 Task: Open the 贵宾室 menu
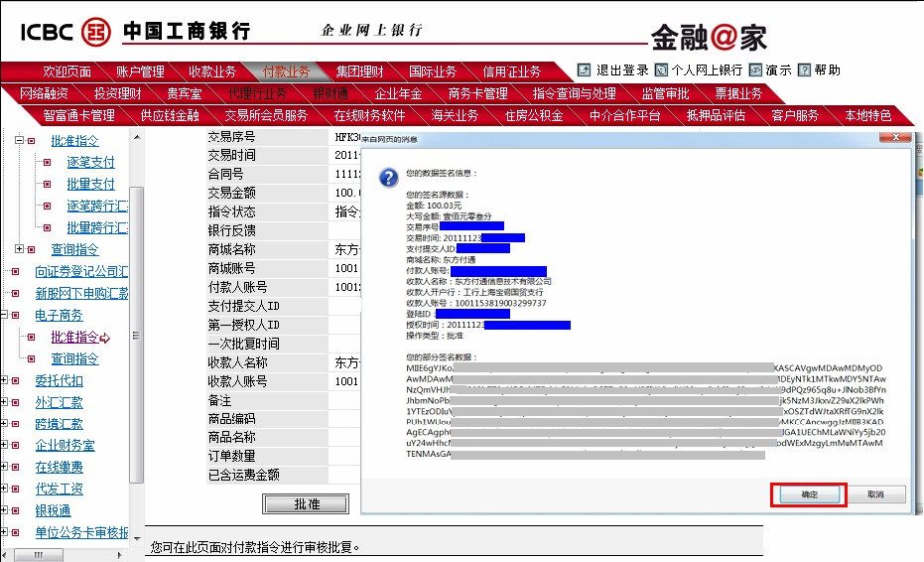pos(184,93)
